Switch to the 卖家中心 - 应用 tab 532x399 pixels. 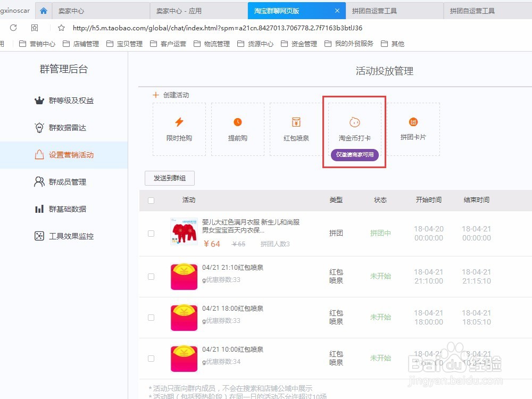click(x=199, y=11)
